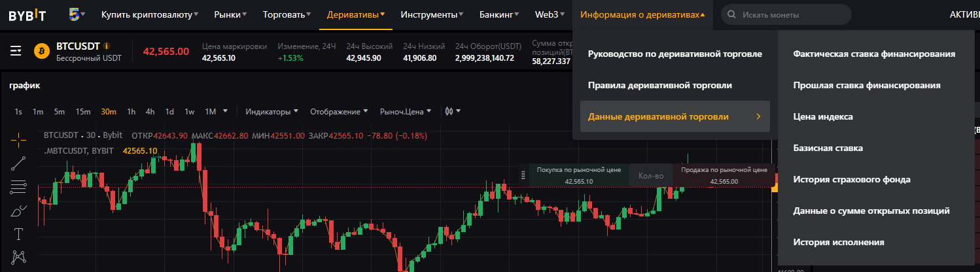Expand the Индикаторы dropdown

[271, 111]
